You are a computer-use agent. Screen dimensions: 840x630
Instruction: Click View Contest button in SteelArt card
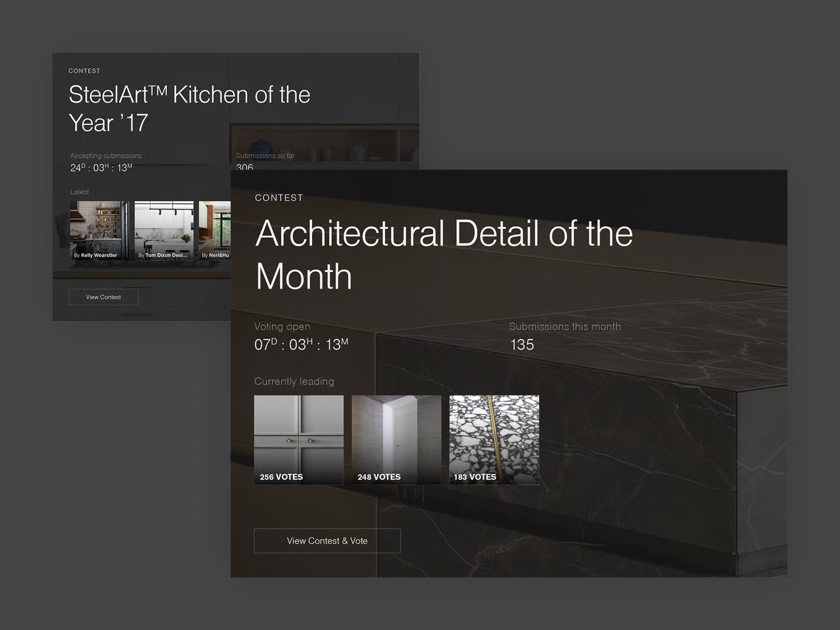pyautogui.click(x=103, y=297)
